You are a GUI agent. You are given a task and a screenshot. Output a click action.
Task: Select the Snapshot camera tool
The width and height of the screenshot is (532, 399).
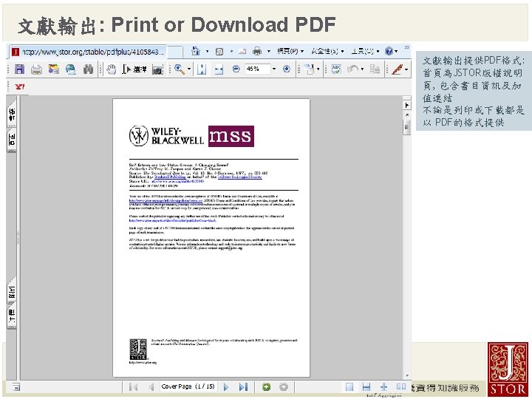[x=157, y=69]
